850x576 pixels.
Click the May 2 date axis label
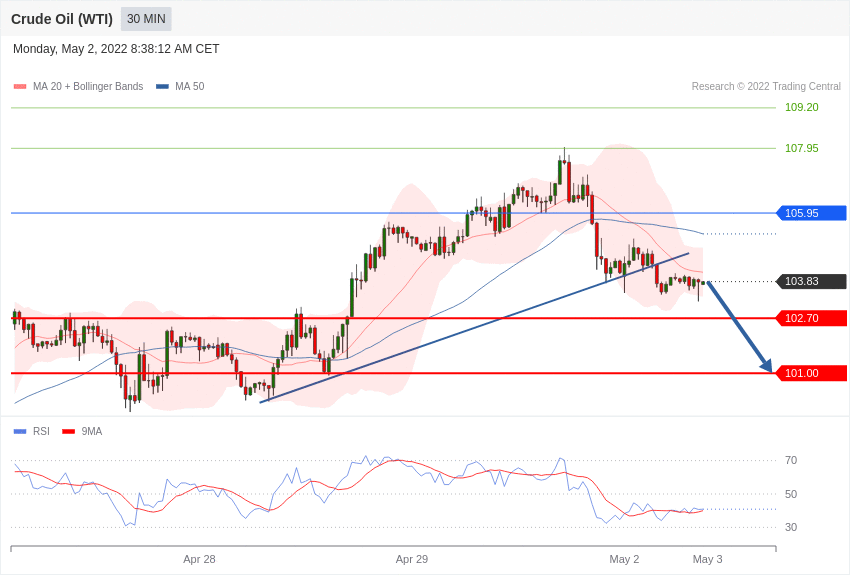tap(624, 559)
